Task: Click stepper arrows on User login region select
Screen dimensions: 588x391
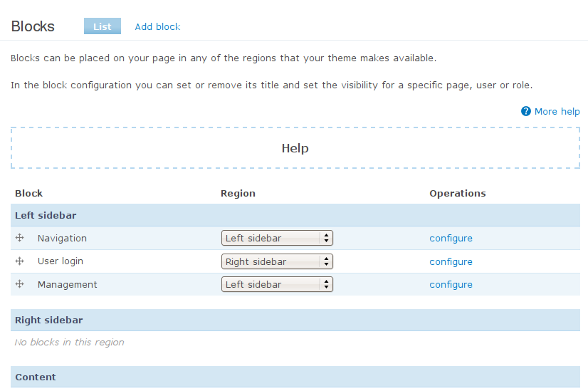Action: pyautogui.click(x=326, y=261)
